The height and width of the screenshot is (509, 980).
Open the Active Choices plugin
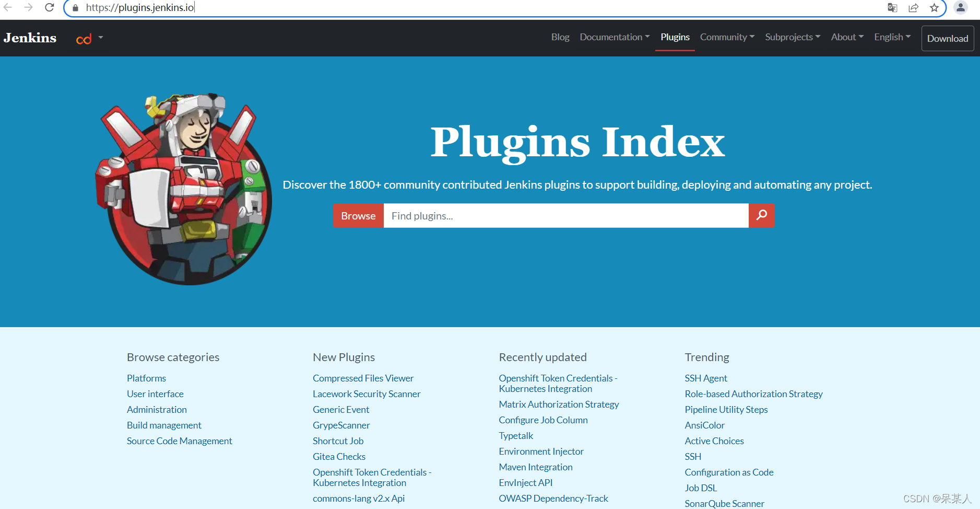(x=714, y=441)
